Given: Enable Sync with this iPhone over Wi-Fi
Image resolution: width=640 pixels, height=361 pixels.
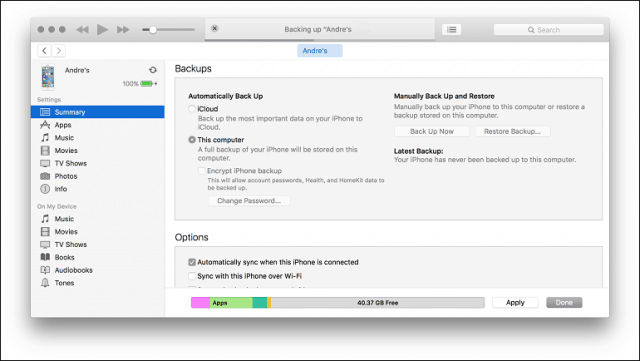Looking at the screenshot, I should coord(192,276).
